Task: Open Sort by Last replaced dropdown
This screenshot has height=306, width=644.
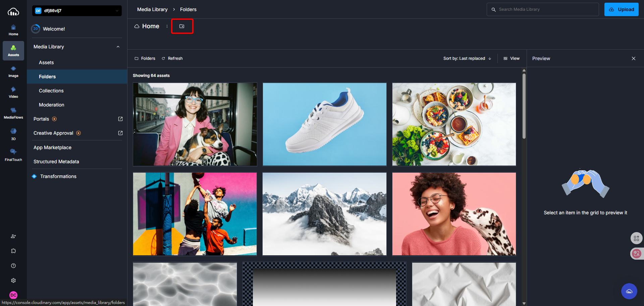Action: (467, 58)
